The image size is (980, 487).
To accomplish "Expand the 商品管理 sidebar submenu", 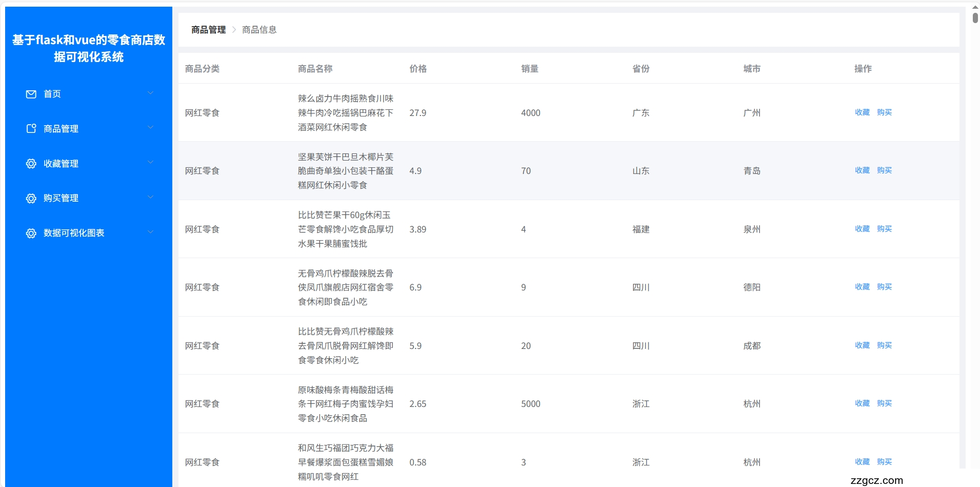I will pos(150,127).
